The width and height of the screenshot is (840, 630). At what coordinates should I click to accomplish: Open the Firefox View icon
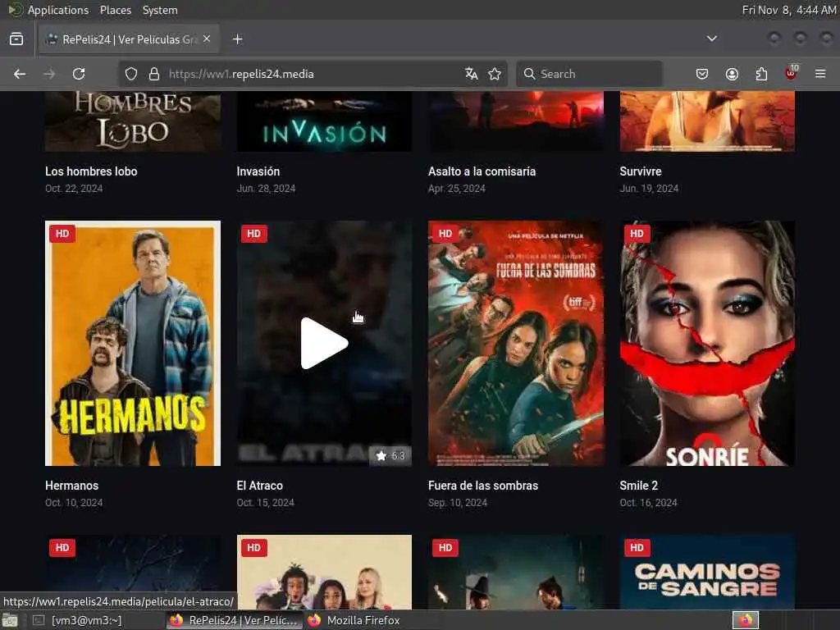16,39
